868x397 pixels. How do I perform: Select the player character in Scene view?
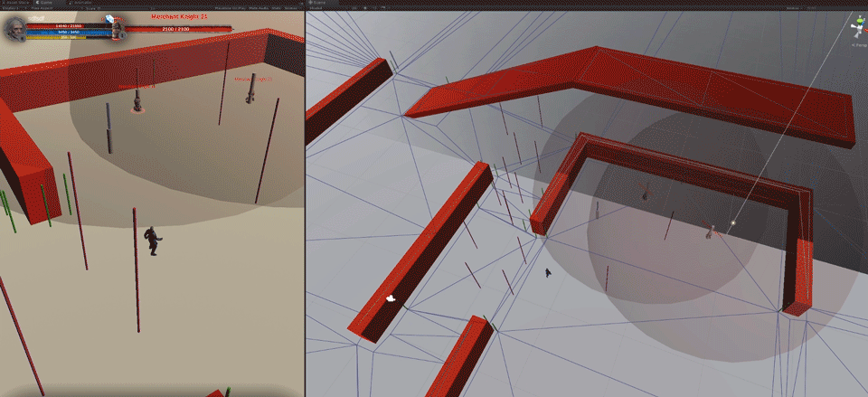tap(548, 271)
